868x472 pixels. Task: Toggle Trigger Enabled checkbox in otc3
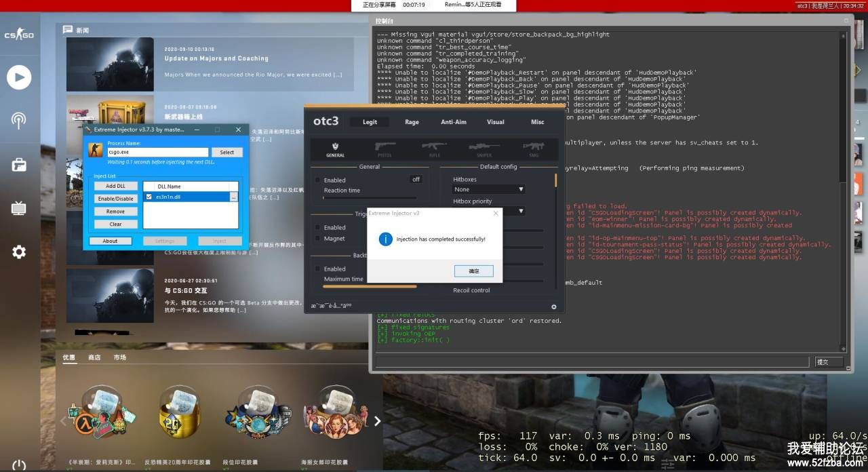[x=317, y=227]
